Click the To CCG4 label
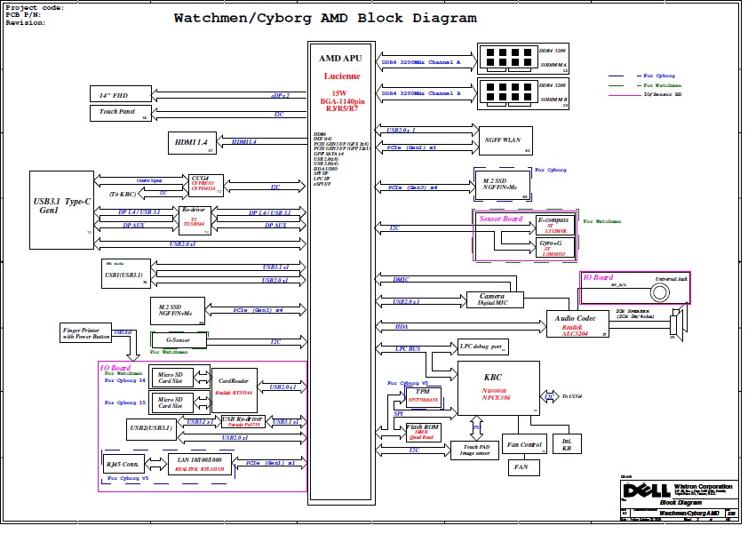 pyautogui.click(x=572, y=396)
